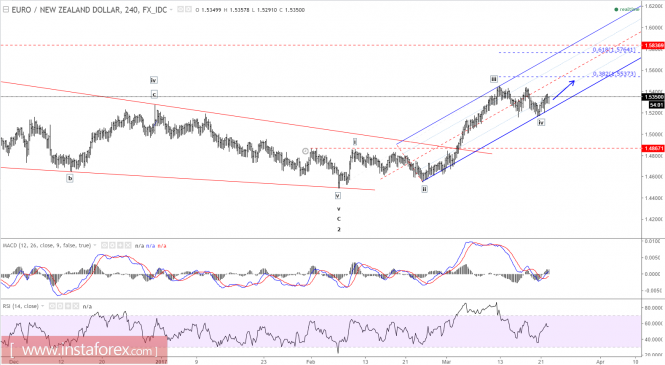Click clock marker left of 1.48671 dashed line
The image size is (665, 365).
pos(305,151)
